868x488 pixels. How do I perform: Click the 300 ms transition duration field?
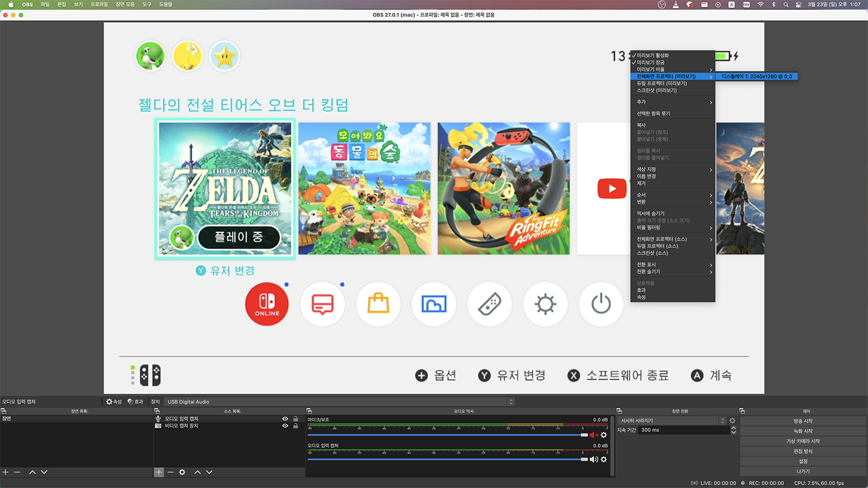683,430
